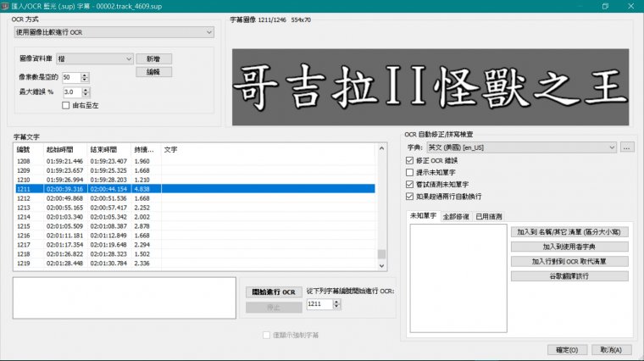Open the OCR 方式 method dropdown
This screenshot has height=361, width=644.
[114, 32]
